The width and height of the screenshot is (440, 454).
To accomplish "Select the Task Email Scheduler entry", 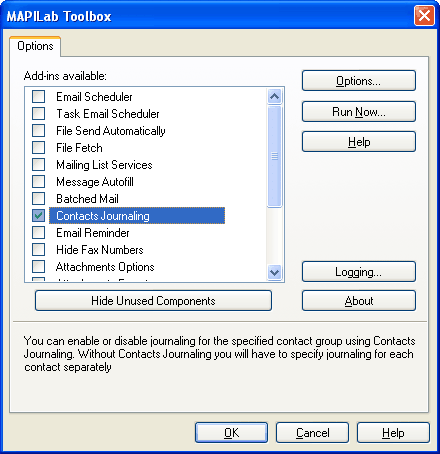I will [108, 114].
